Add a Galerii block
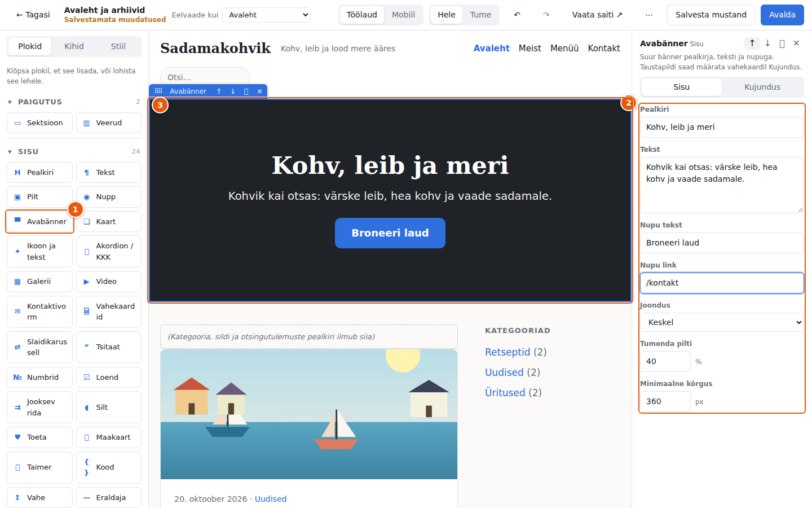 [x=39, y=281]
